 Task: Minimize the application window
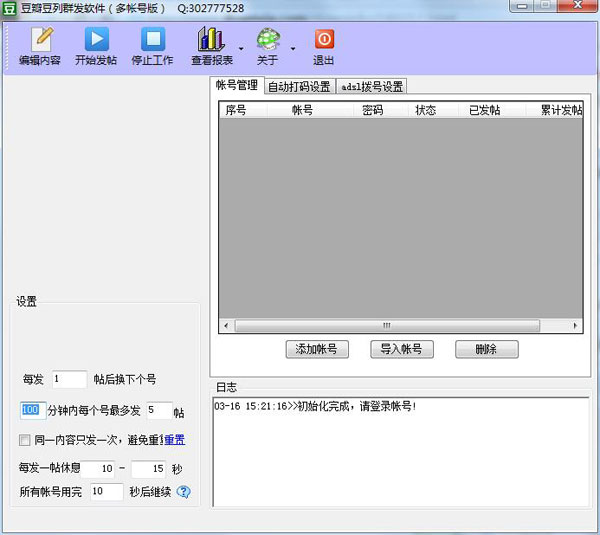tap(522, 6)
